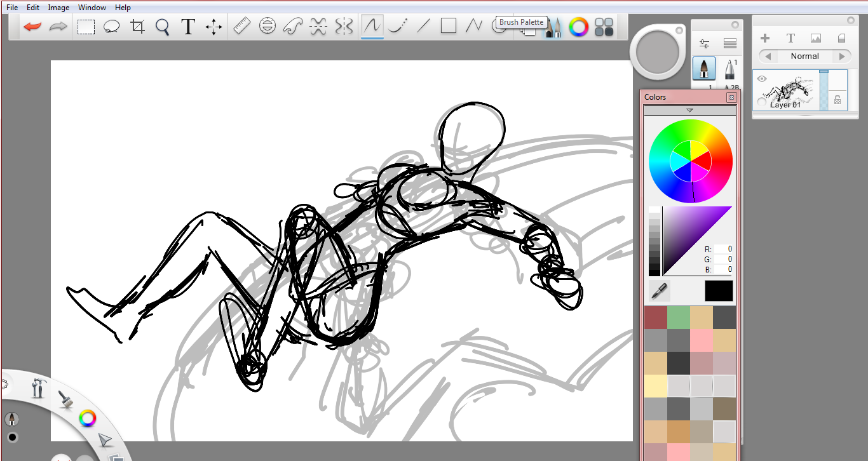
Task: Add a new layer with plus button
Action: (765, 39)
